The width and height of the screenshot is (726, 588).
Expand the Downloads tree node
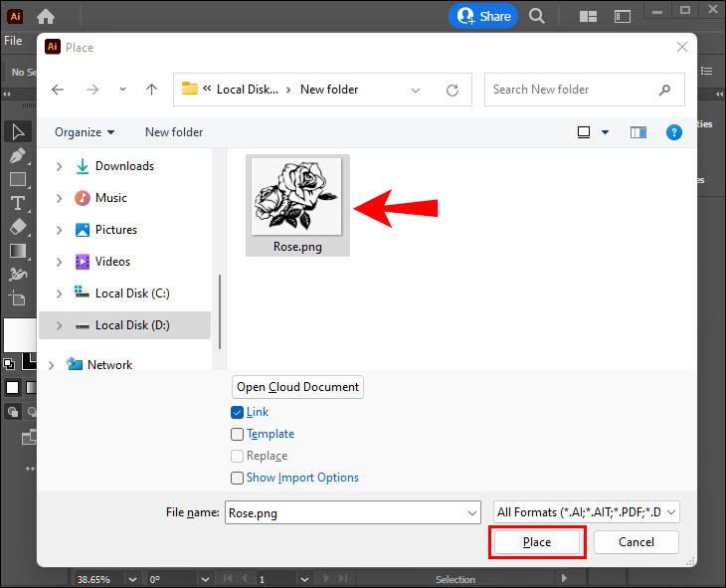click(59, 166)
